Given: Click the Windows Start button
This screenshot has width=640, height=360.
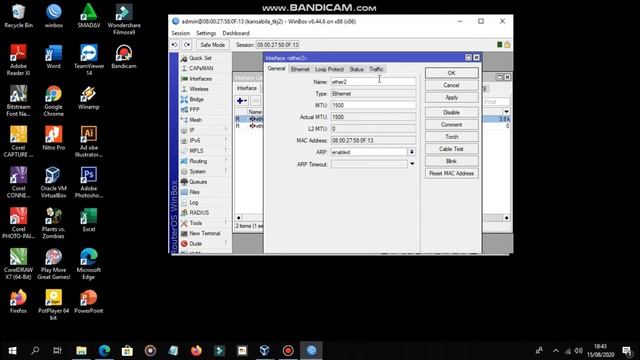Looking at the screenshot, I should click(13, 351).
